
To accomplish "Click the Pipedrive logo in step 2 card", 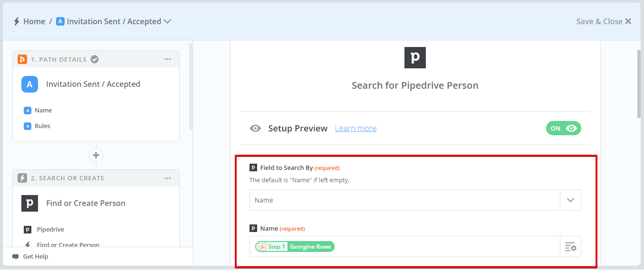I will pos(29,203).
